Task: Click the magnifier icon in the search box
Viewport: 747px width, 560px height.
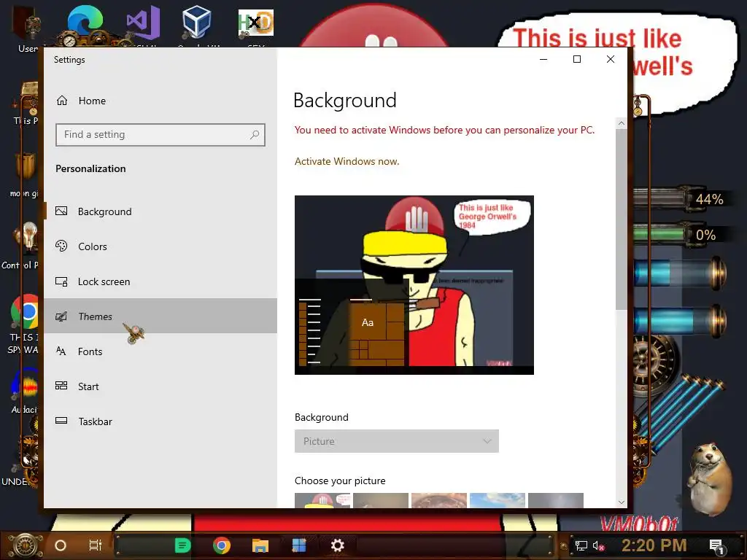Action: click(x=255, y=135)
